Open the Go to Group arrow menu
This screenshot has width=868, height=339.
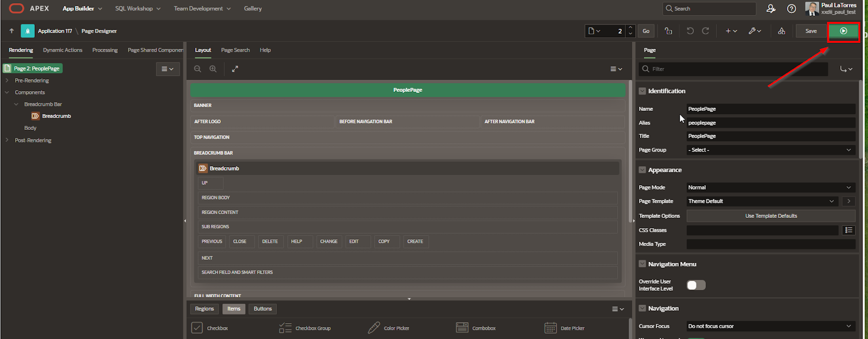point(846,69)
